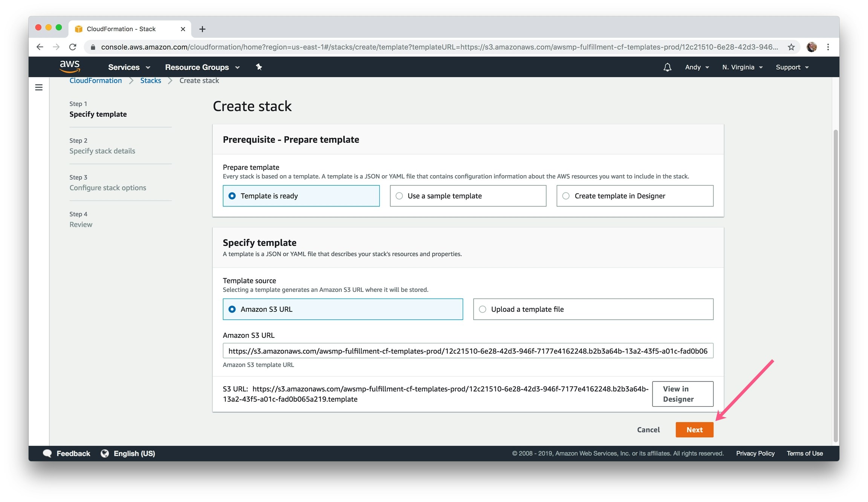Select Amazon S3 URL template source

(x=343, y=309)
